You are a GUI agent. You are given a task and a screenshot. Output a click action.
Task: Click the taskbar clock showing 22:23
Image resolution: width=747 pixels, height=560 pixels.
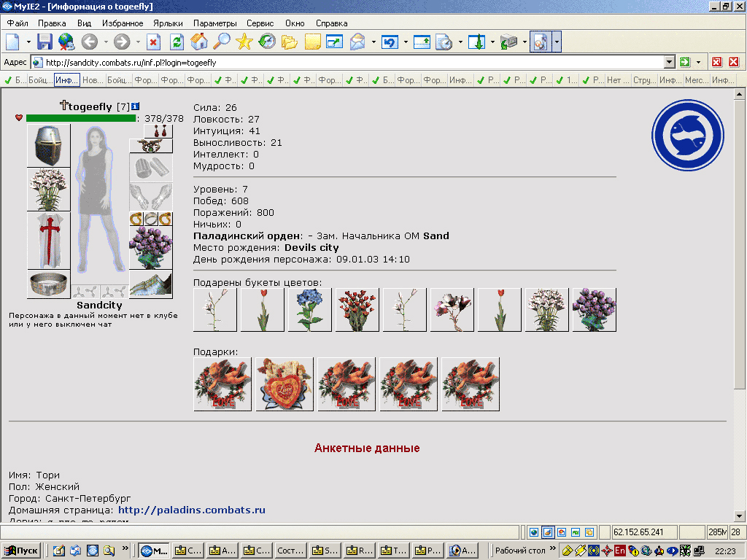coord(725,551)
